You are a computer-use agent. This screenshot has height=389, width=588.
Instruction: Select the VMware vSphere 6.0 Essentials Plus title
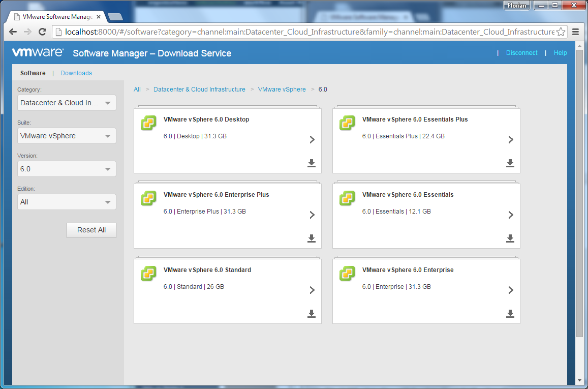(x=415, y=119)
